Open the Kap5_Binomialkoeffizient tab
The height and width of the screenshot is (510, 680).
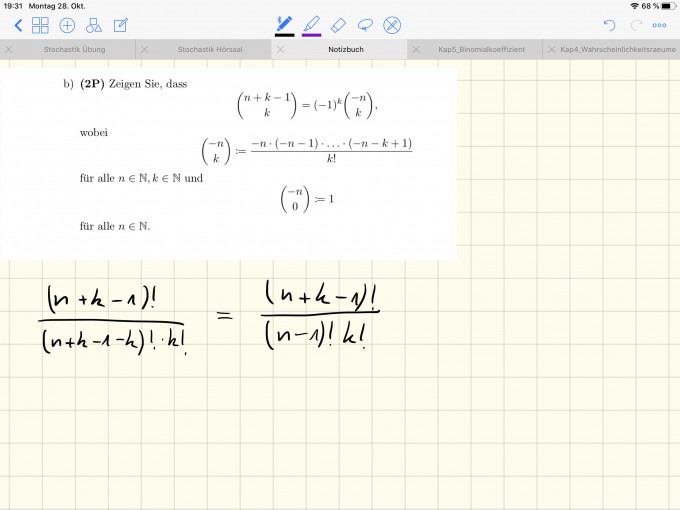point(479,49)
